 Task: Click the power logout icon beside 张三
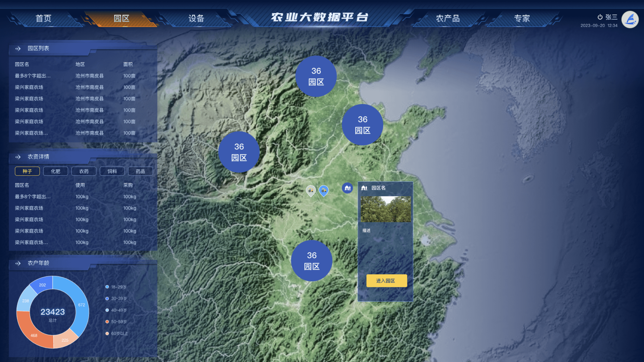[600, 17]
